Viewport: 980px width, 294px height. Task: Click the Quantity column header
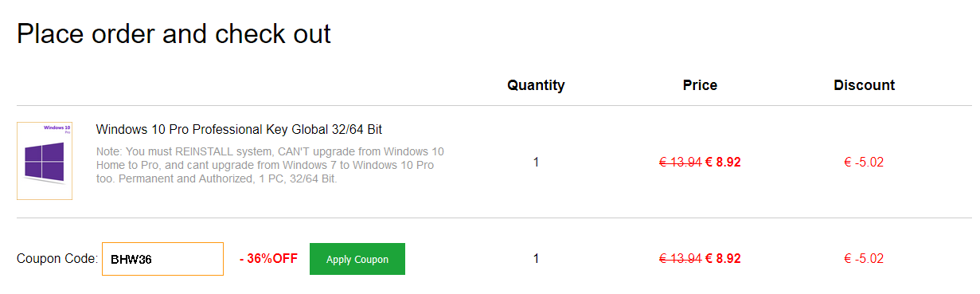536,85
